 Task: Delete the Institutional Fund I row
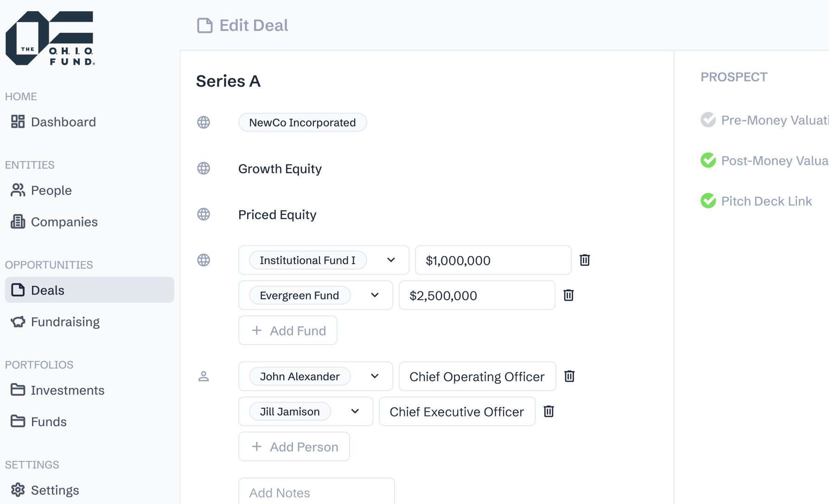(585, 260)
